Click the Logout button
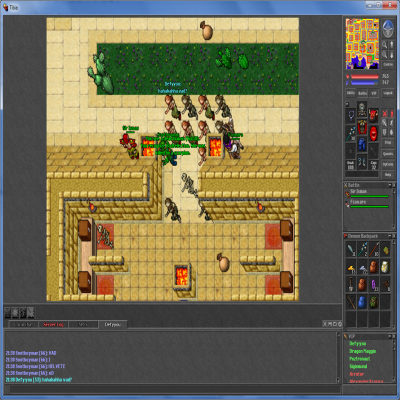400x400 pixels. [x=388, y=93]
